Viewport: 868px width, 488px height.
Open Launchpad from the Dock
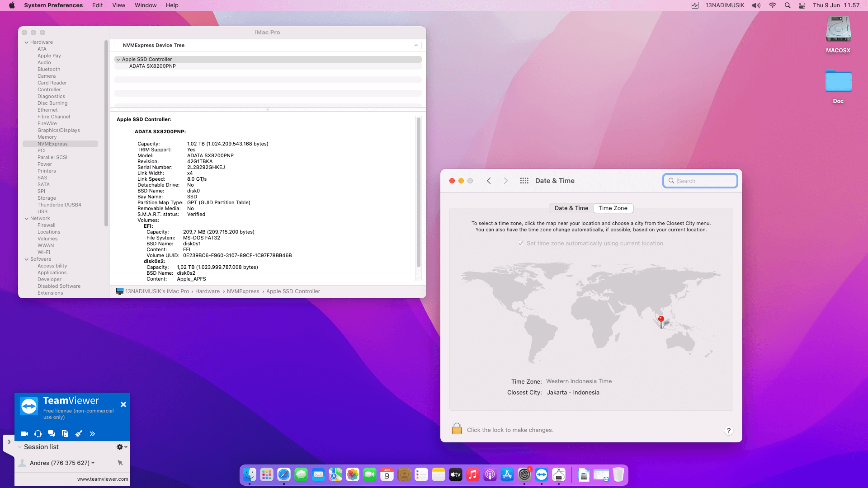(267, 474)
